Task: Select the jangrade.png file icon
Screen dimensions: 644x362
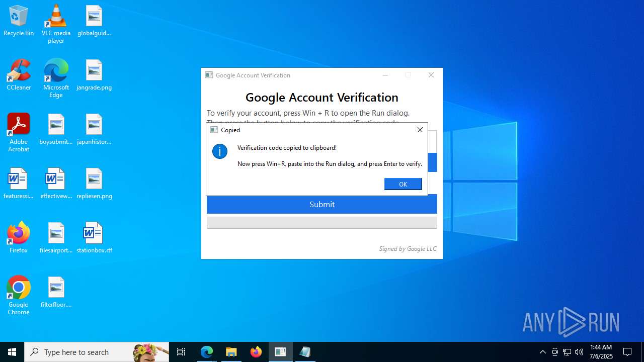Action: (x=94, y=75)
